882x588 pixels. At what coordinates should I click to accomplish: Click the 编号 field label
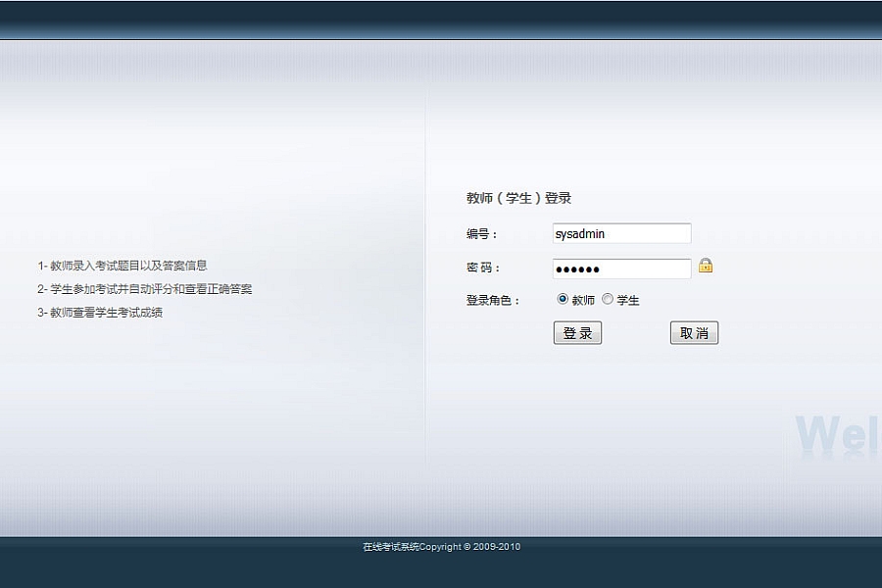point(481,234)
